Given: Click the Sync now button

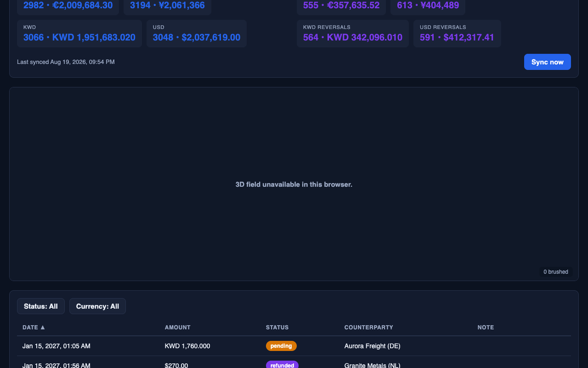Looking at the screenshot, I should tap(547, 62).
